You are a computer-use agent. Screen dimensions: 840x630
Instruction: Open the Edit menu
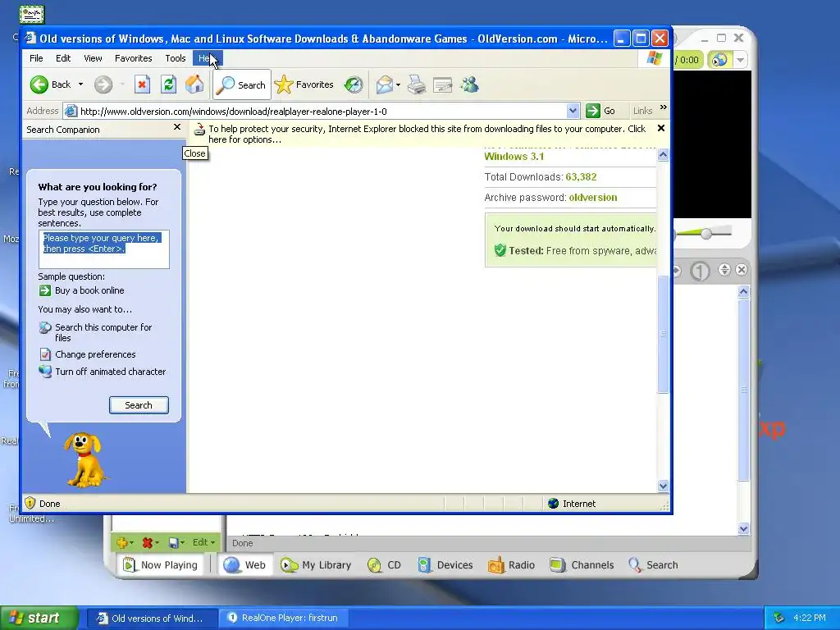click(63, 58)
